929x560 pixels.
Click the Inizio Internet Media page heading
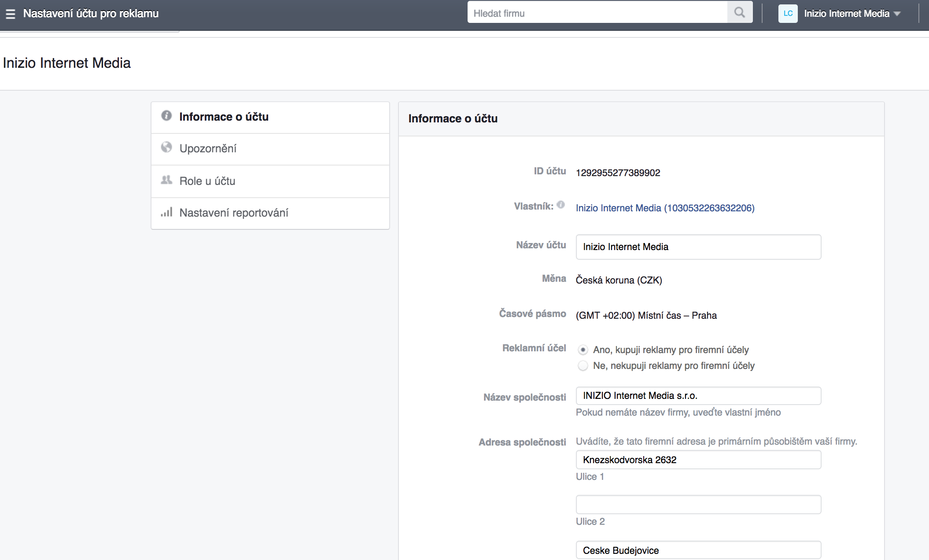click(67, 63)
